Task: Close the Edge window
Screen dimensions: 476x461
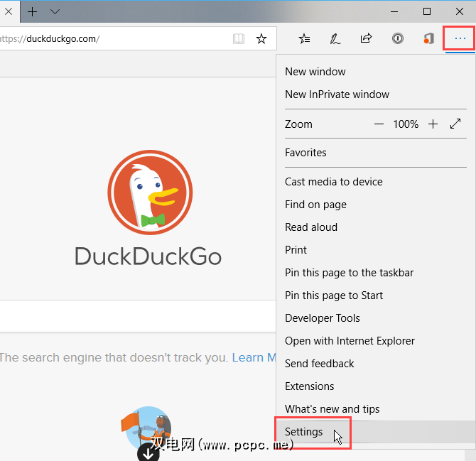Action: tap(459, 11)
